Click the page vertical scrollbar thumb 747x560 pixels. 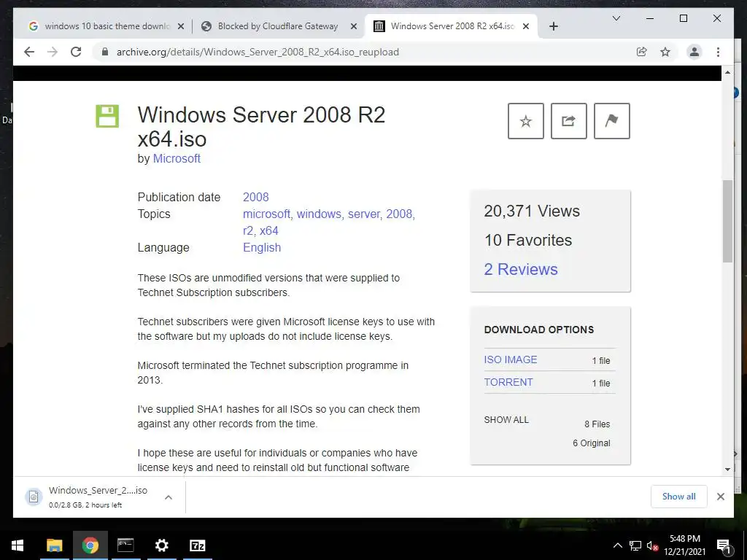click(x=727, y=222)
